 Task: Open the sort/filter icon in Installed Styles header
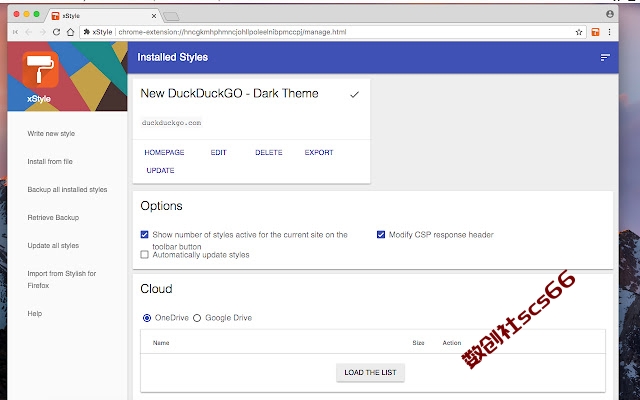pos(605,58)
